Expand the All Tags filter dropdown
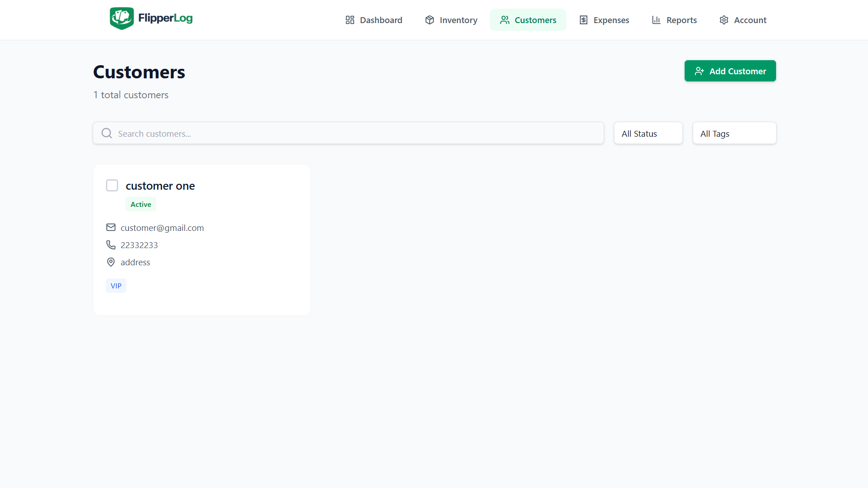 (x=734, y=134)
